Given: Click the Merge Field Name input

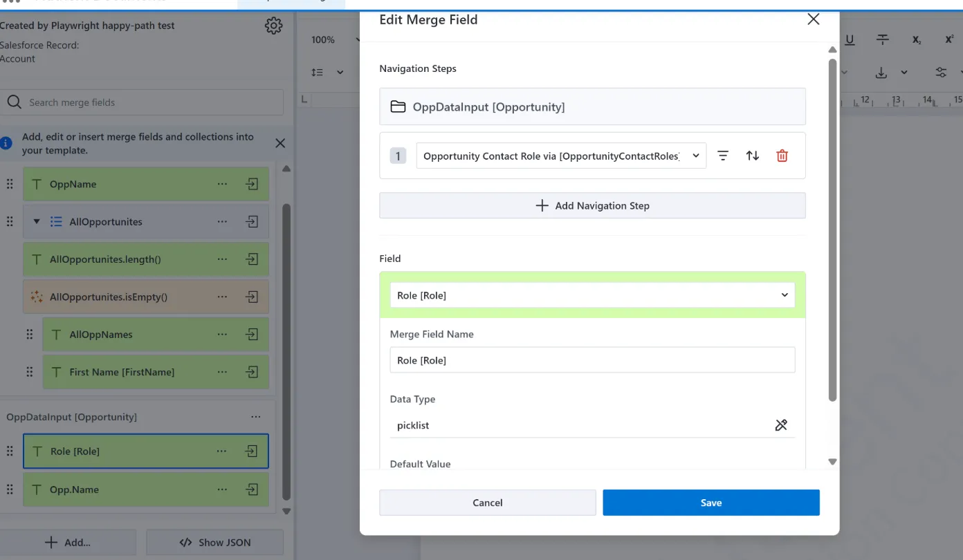Looking at the screenshot, I should coord(592,360).
